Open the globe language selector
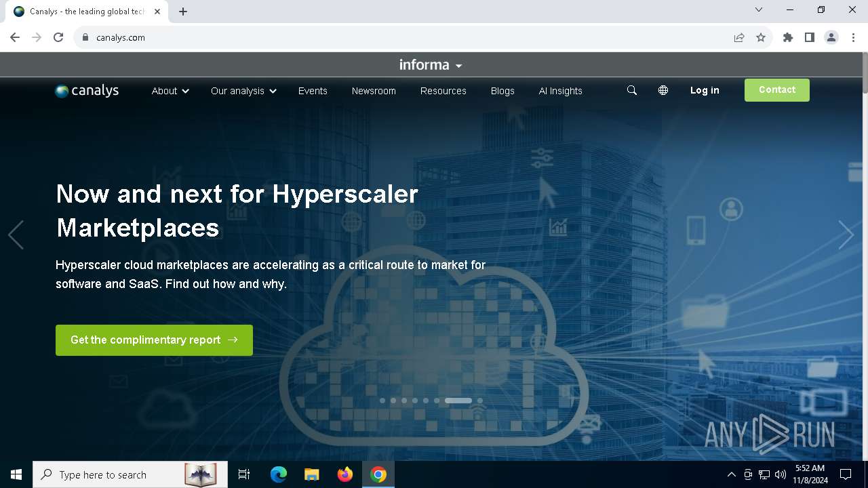Screen dimensions: 868x488 click(663, 90)
